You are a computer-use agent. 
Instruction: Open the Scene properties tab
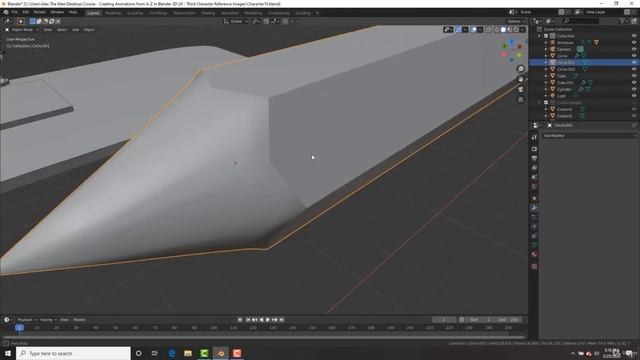(534, 177)
